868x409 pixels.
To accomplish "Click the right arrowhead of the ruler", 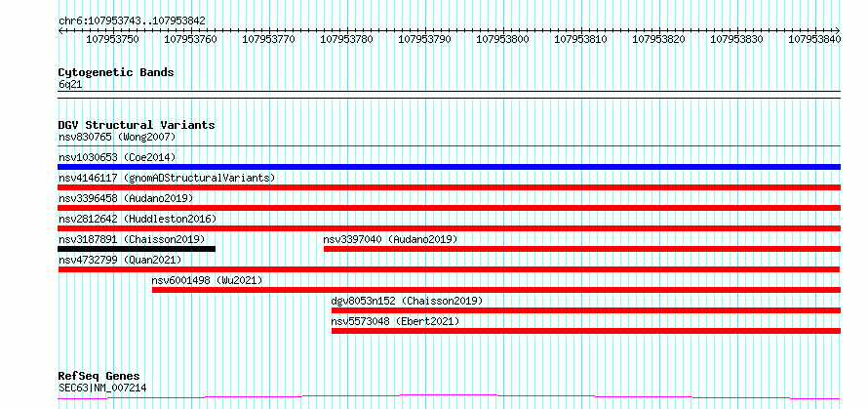I will 838,30.
